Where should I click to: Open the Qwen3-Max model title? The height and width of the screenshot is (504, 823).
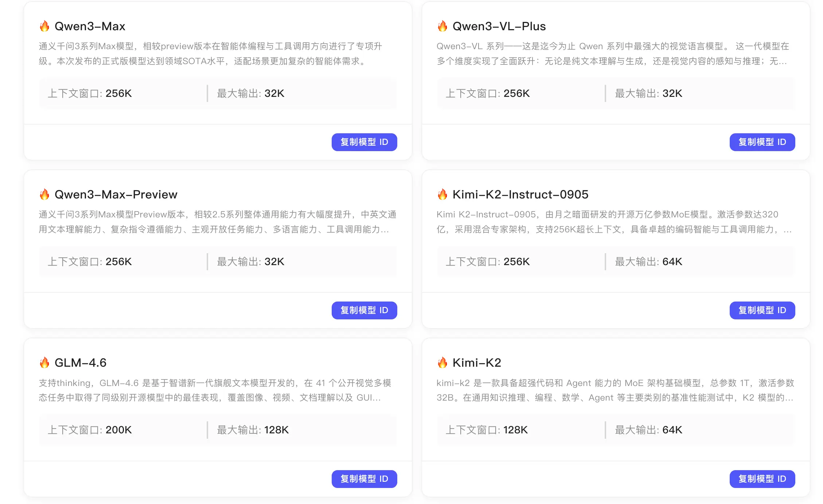click(90, 26)
